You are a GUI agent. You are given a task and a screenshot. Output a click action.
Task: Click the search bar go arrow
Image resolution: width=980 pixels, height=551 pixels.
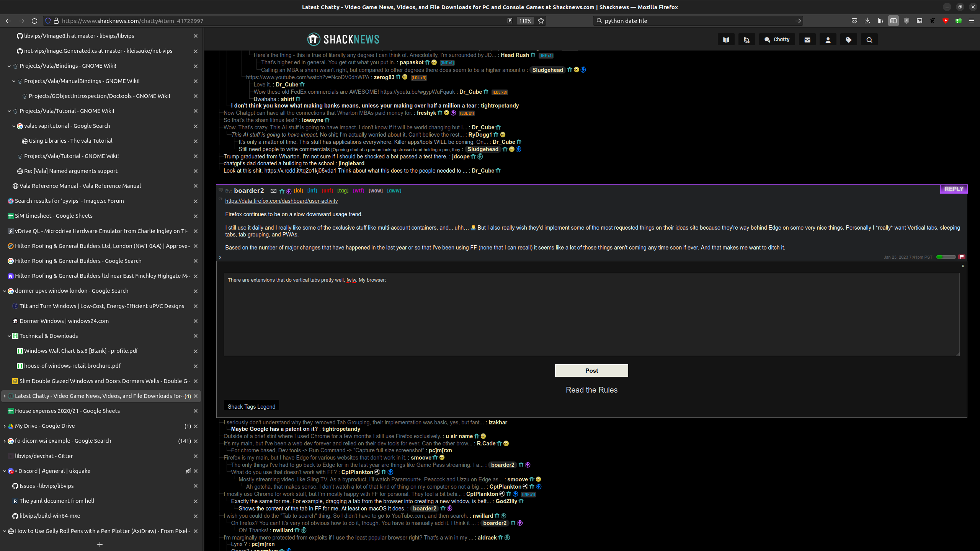pos(798,21)
